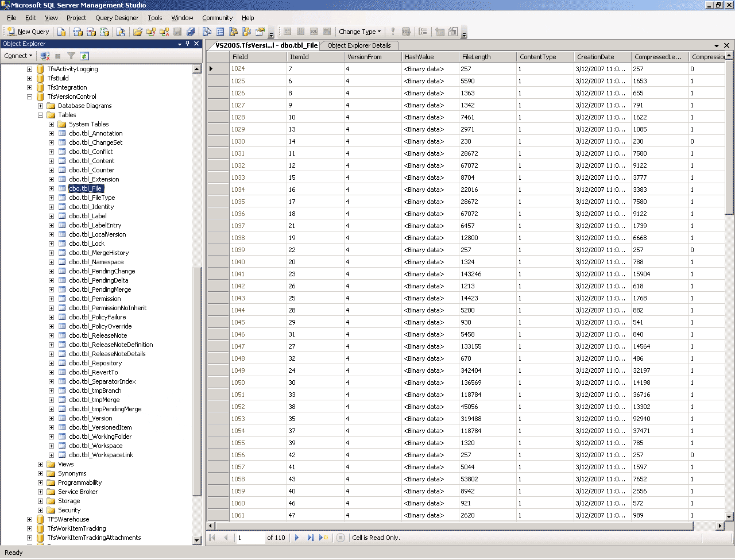
Task: Open the Tools menu
Action: pyautogui.click(x=155, y=18)
